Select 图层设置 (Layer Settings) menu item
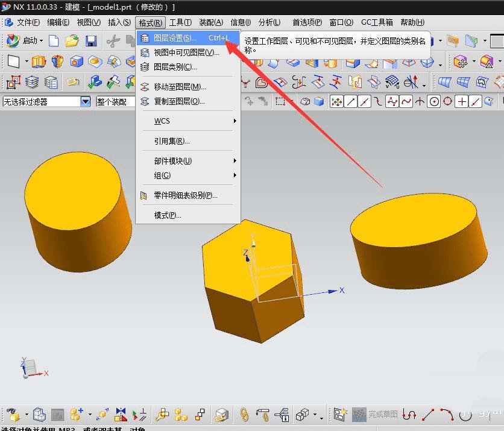The height and width of the screenshot is (431, 504). [x=175, y=38]
